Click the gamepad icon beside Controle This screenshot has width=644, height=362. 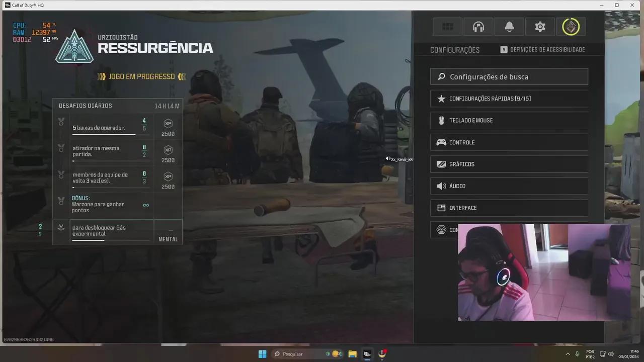(x=441, y=142)
